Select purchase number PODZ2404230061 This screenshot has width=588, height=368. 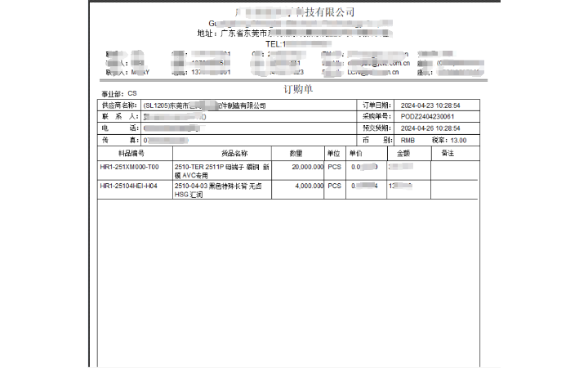click(x=427, y=116)
